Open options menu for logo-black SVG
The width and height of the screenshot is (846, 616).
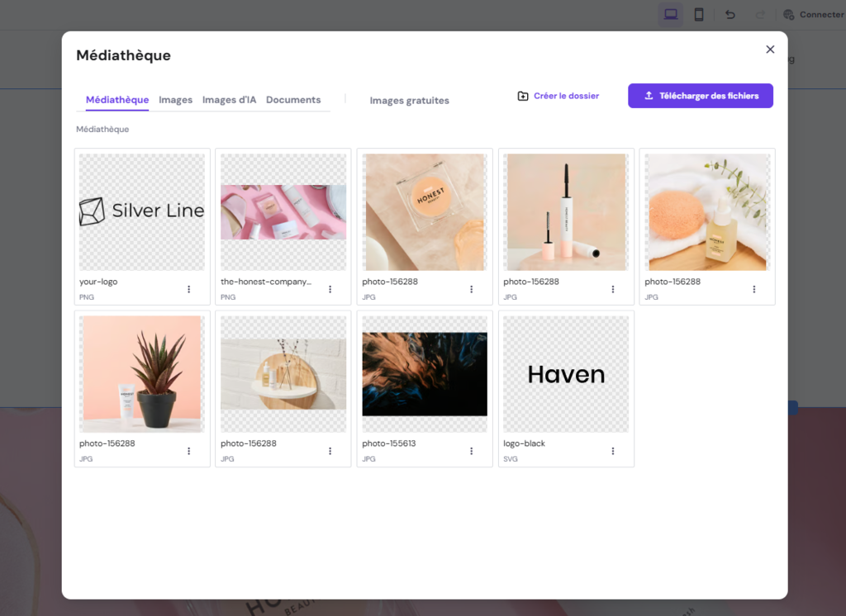[612, 451]
